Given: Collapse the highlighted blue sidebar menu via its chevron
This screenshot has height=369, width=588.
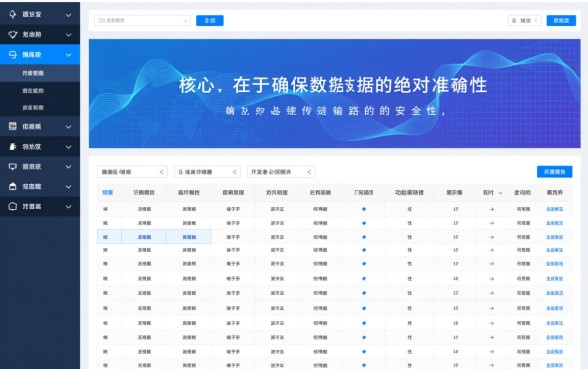Looking at the screenshot, I should [x=69, y=55].
